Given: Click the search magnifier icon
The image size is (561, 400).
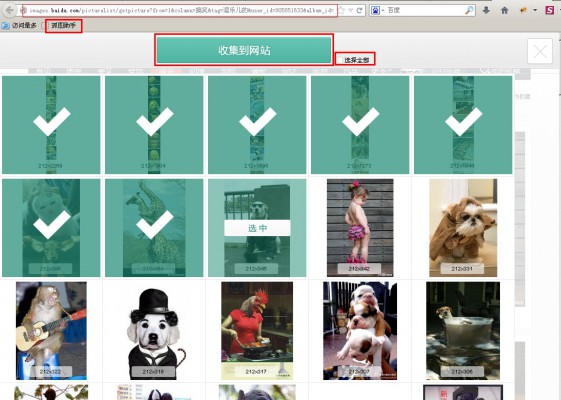Looking at the screenshot, I should pyautogui.click(x=469, y=10).
